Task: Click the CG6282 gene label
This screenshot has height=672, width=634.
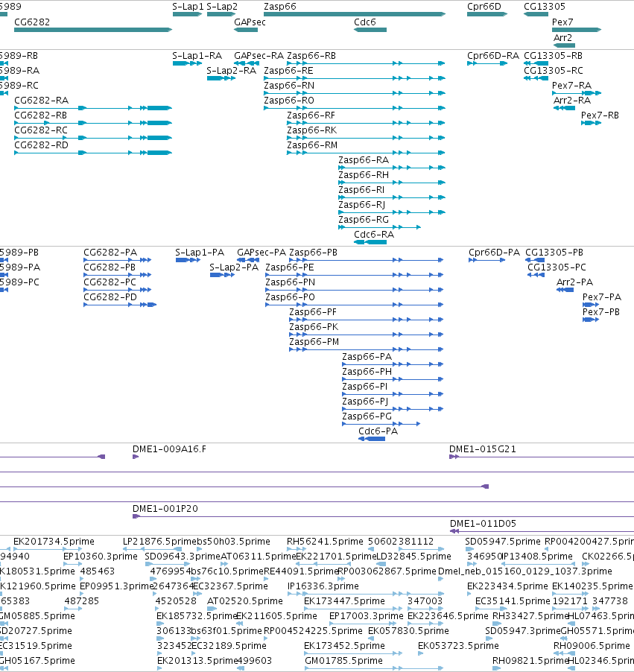Action: pos(32,22)
